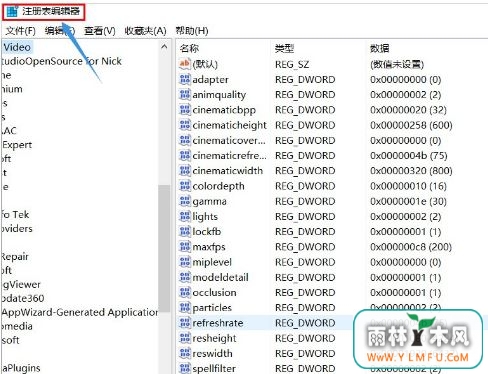Select the Expert tree key
This screenshot has height=374, width=488.
17,145
